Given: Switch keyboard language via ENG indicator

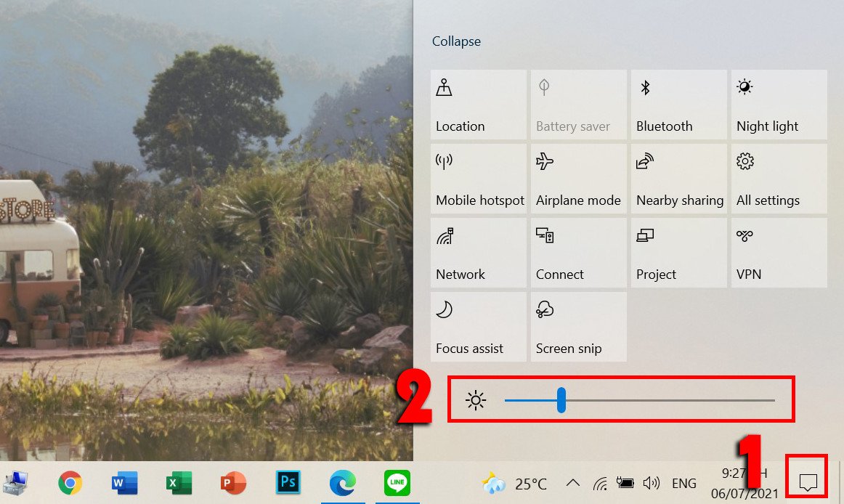Looking at the screenshot, I should pyautogui.click(x=683, y=482).
